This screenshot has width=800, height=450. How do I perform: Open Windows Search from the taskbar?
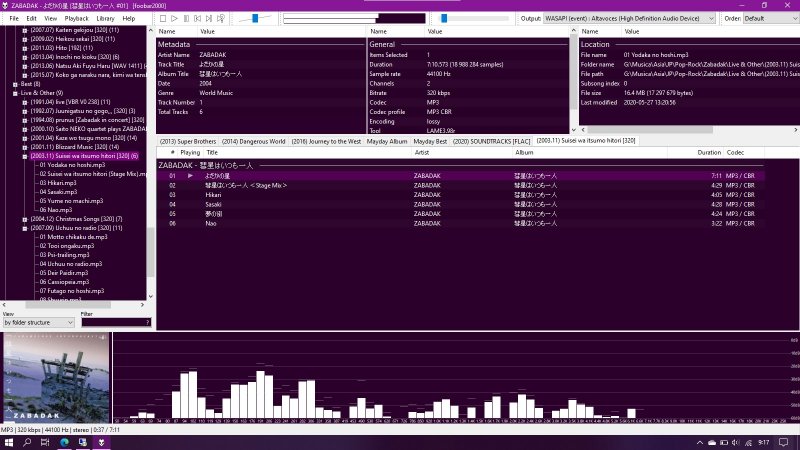(x=27, y=442)
